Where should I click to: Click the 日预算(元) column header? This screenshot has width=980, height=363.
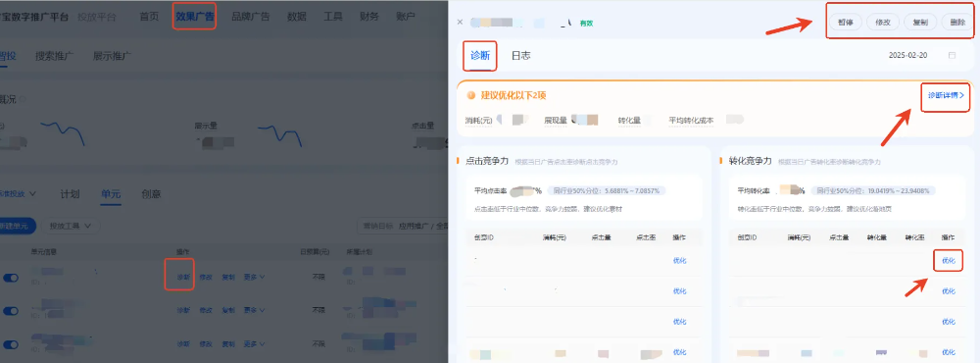(315, 251)
